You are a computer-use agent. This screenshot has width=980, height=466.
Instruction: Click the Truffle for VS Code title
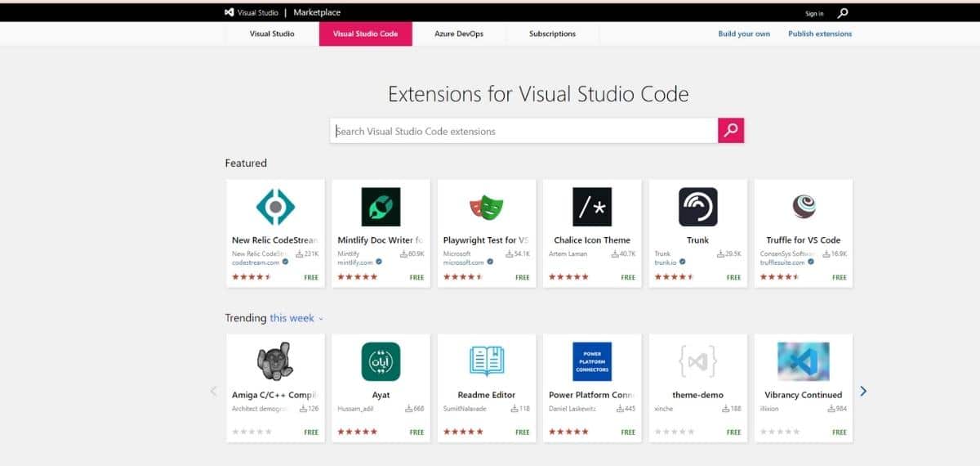pyautogui.click(x=804, y=240)
